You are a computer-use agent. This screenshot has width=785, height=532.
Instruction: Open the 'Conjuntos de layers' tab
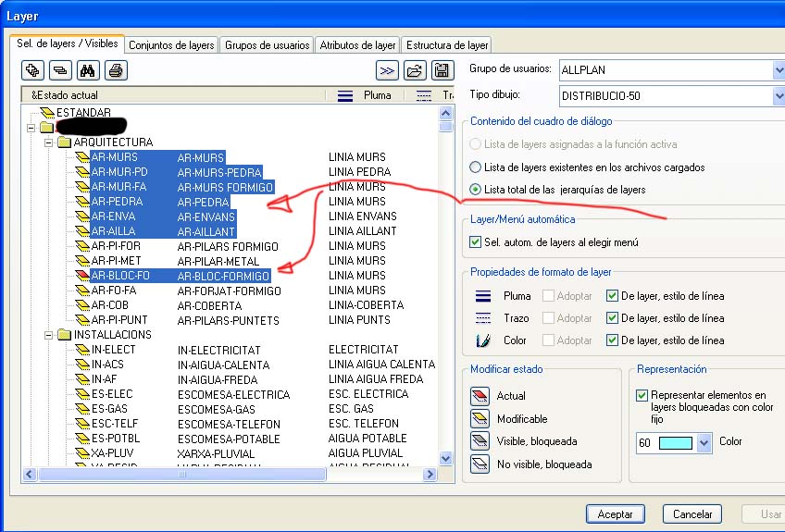click(171, 45)
